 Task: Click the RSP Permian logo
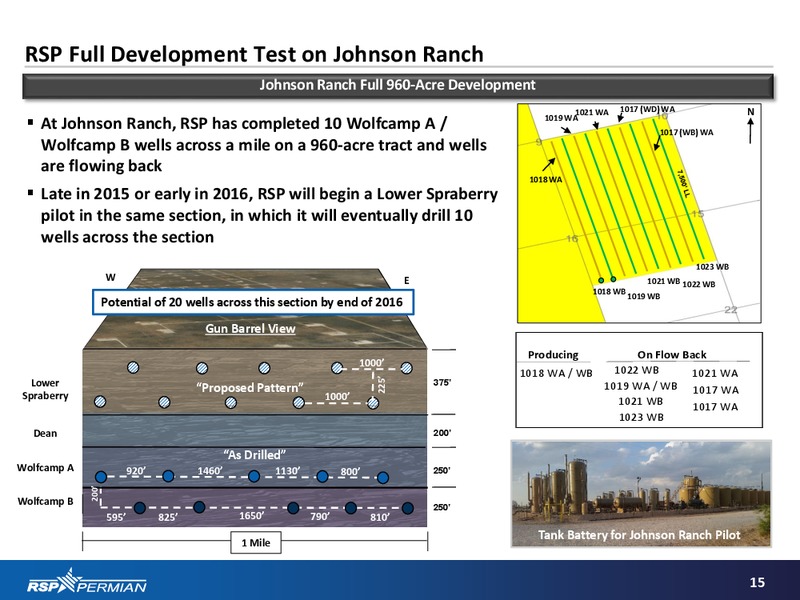pyautogui.click(x=87, y=582)
